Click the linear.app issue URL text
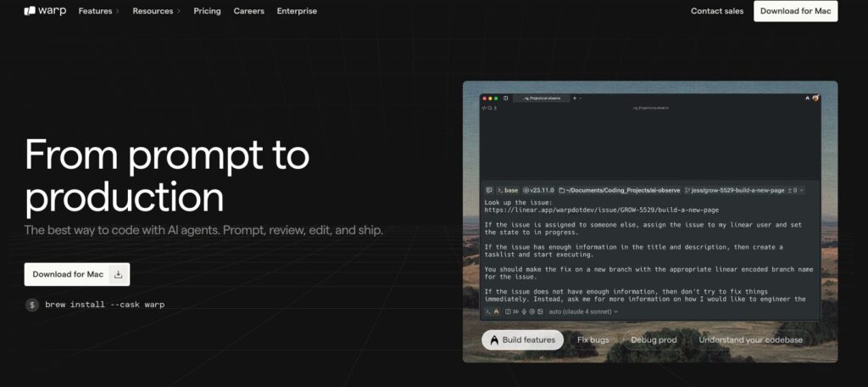 602,210
